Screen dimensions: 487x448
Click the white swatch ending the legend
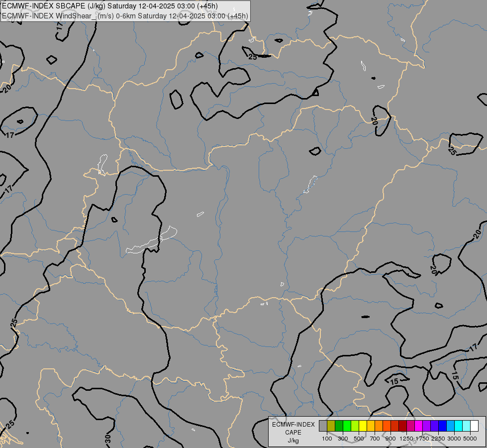coord(474,426)
